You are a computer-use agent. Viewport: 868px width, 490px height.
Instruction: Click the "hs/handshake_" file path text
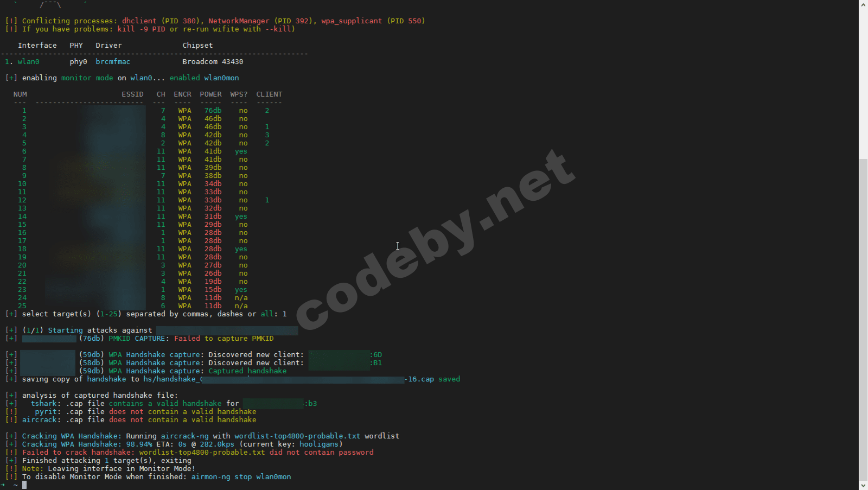click(x=172, y=379)
